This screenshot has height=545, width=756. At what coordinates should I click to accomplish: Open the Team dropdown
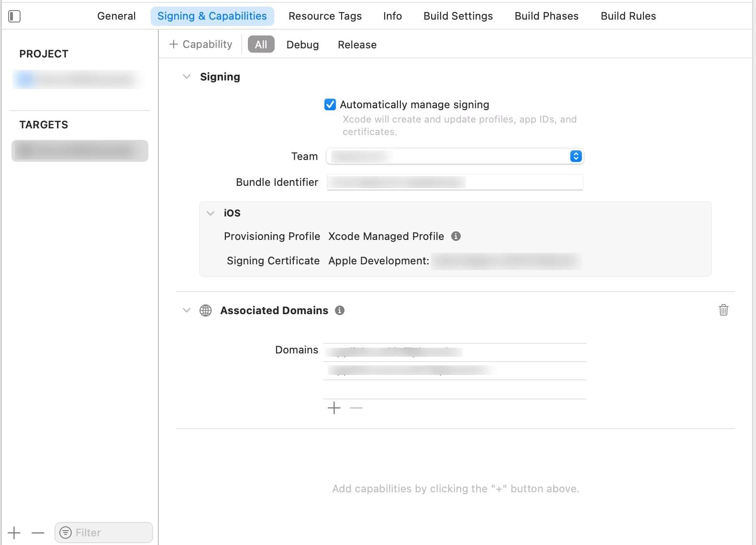click(x=455, y=156)
